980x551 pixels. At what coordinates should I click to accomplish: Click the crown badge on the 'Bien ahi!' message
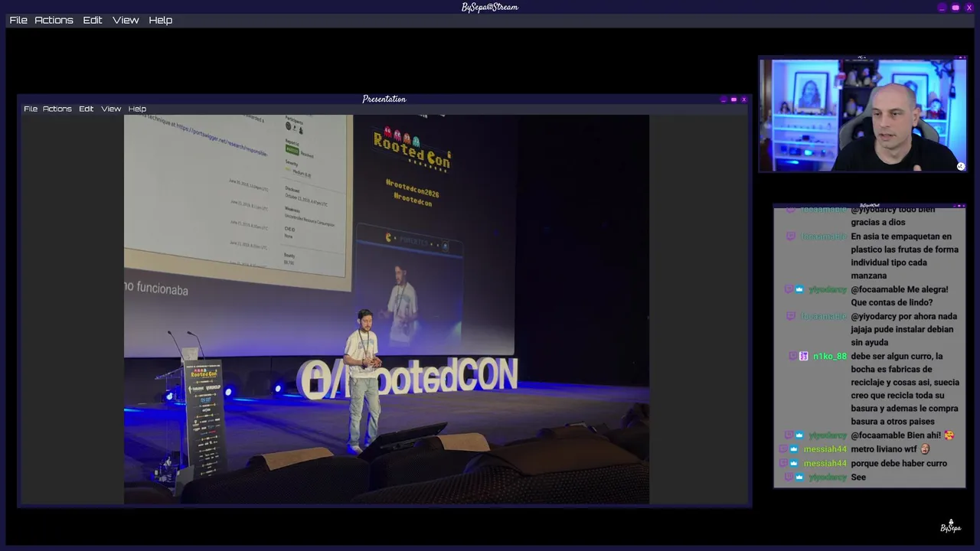tap(799, 435)
